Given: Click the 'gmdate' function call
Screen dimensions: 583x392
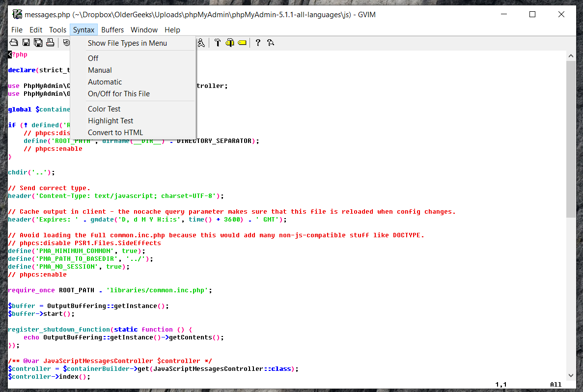Looking at the screenshot, I should pyautogui.click(x=102, y=220).
